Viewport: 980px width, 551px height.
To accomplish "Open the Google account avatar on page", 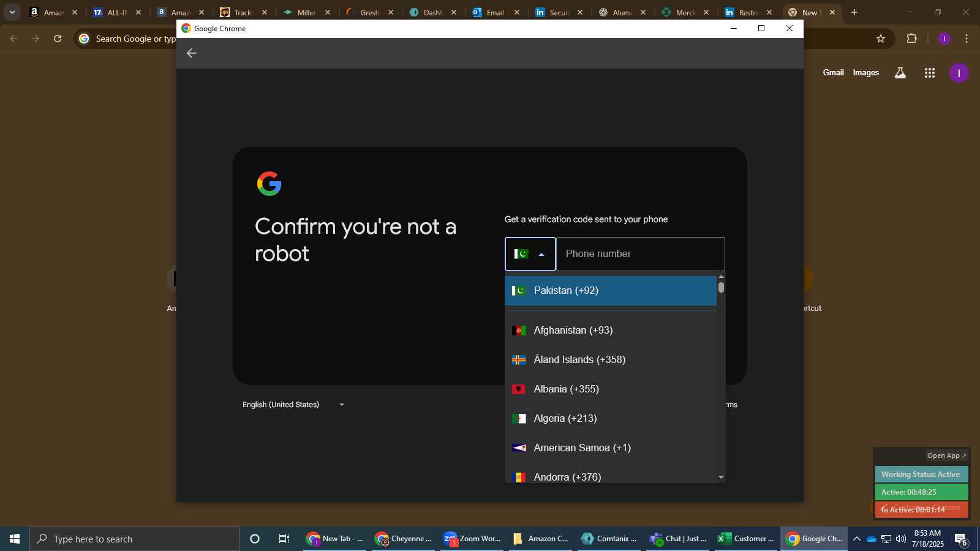I will click(959, 73).
